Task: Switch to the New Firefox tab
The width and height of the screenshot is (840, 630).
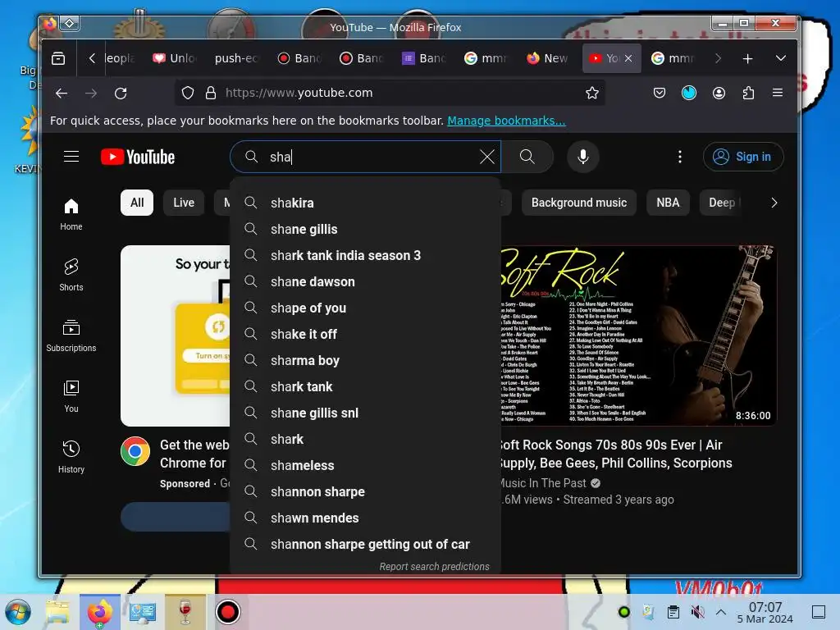Action: pyautogui.click(x=547, y=58)
